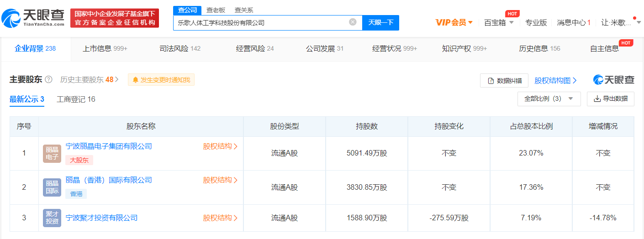Screen dimensions: 644x239
Task: Switch to the 经营风险 tab
Action: [255, 49]
